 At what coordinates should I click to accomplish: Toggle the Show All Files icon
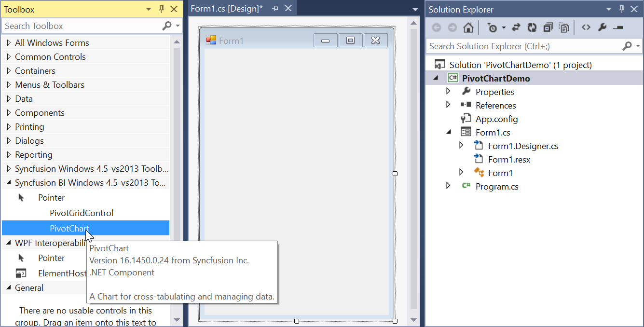pos(564,27)
